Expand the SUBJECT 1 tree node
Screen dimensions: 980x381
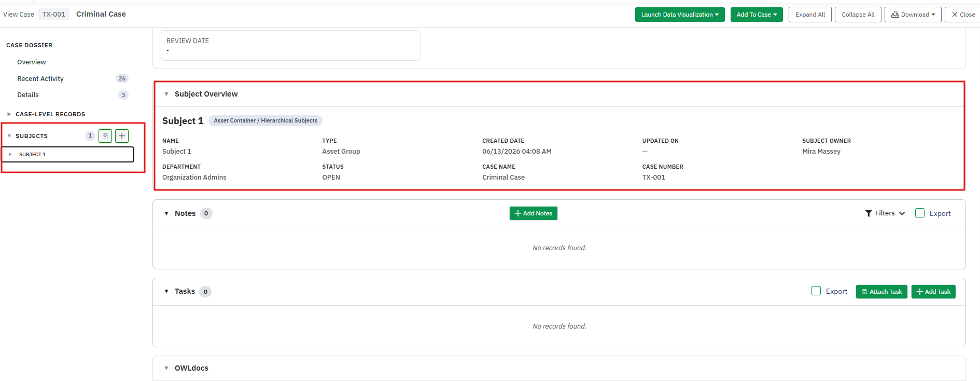[10, 154]
